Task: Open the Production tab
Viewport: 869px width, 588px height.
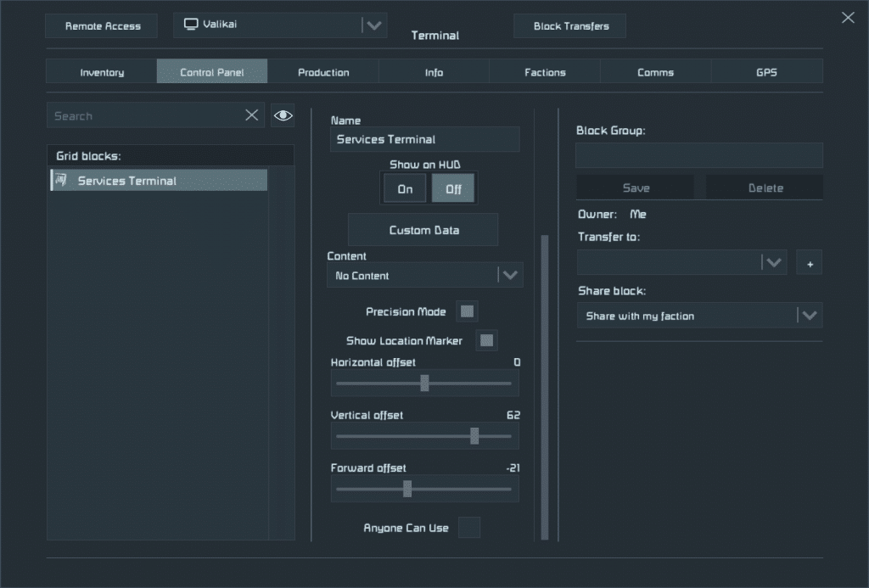Action: (x=323, y=72)
